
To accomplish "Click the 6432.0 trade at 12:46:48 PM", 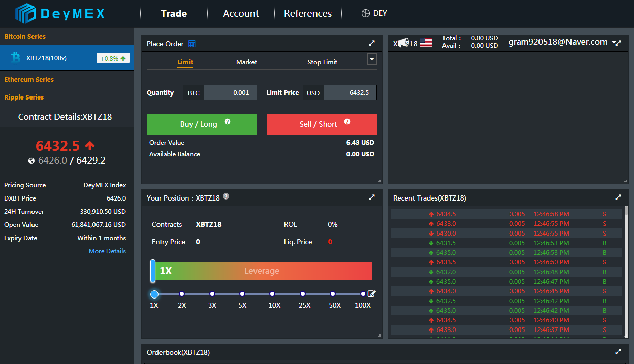I will (x=506, y=272).
